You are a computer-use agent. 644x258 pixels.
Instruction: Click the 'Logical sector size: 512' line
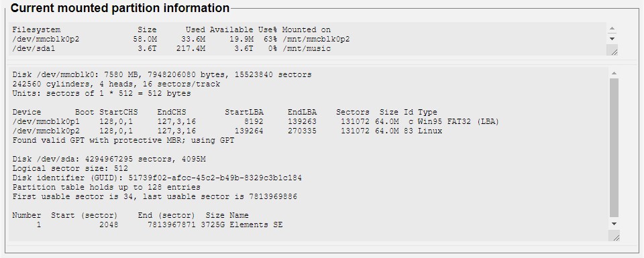[70, 169]
